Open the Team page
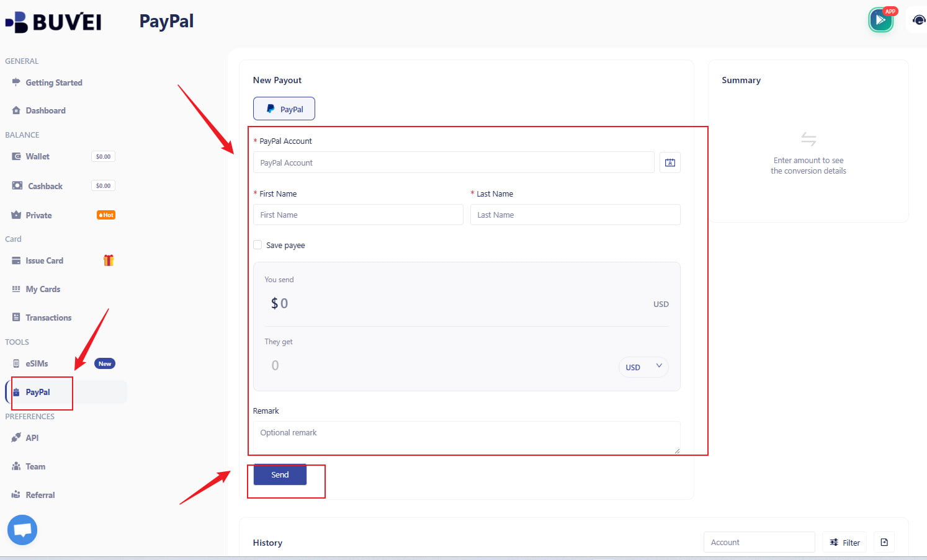The width and height of the screenshot is (927, 560). pyautogui.click(x=35, y=466)
